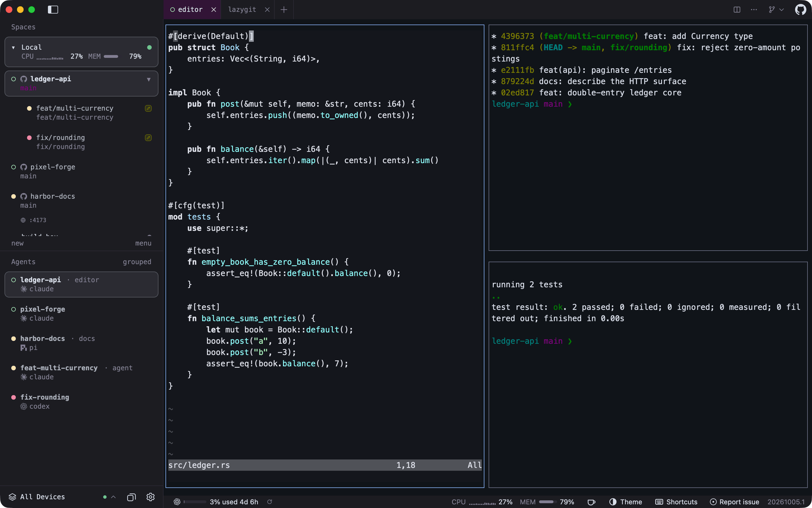Click Report issue link
The height and width of the screenshot is (508, 812).
click(734, 502)
